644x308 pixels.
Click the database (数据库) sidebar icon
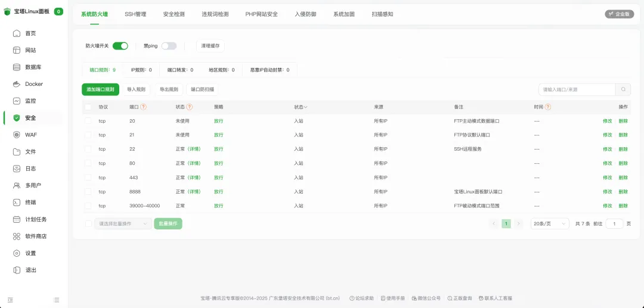click(17, 67)
